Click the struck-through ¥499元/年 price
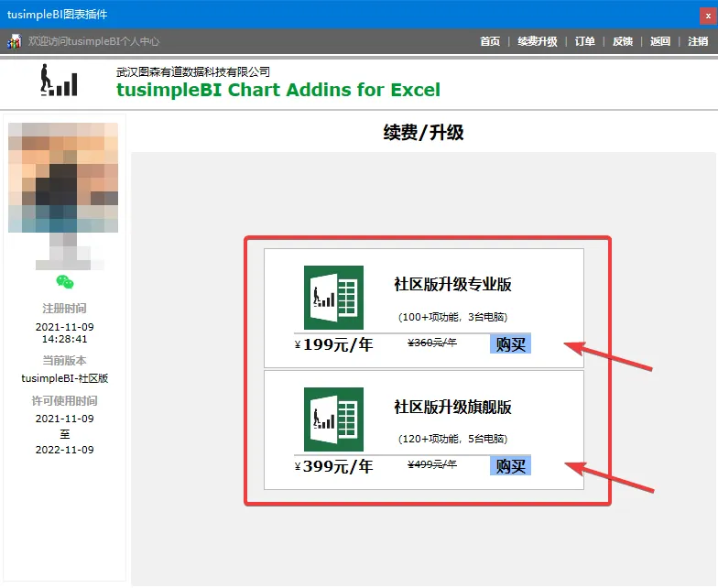718x588 pixels. tap(432, 464)
